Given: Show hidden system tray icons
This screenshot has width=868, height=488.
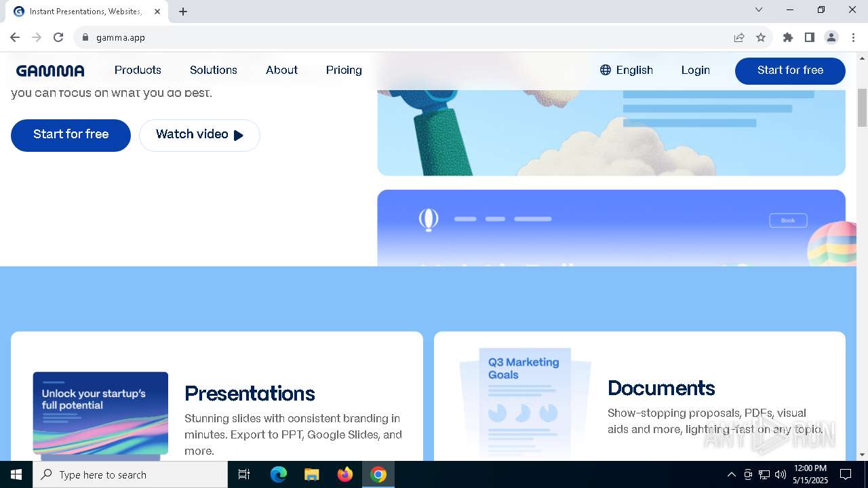Looking at the screenshot, I should point(731,474).
